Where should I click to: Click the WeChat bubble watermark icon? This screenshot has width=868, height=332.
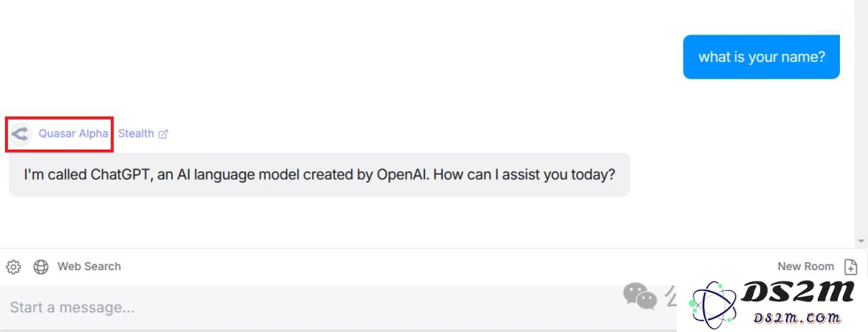tap(640, 296)
